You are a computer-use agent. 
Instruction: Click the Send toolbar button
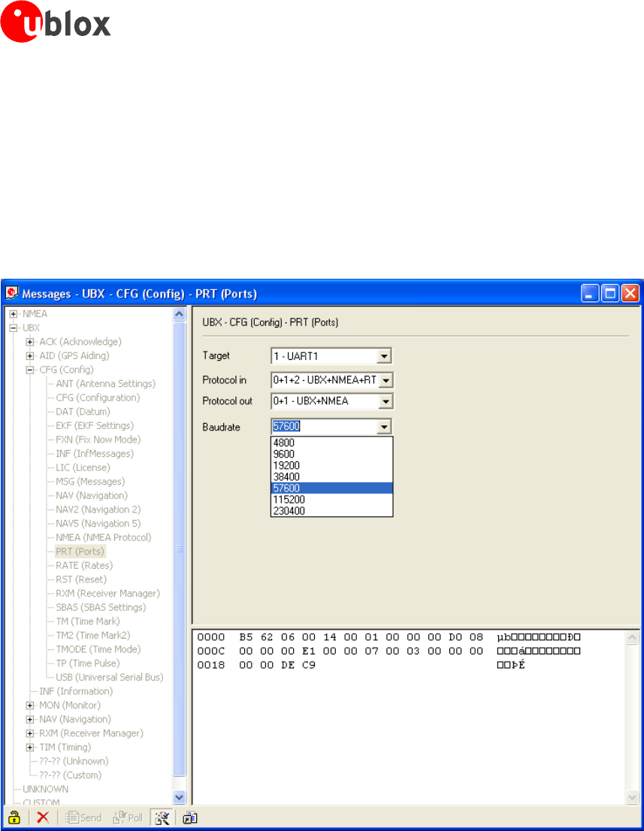coord(83,817)
